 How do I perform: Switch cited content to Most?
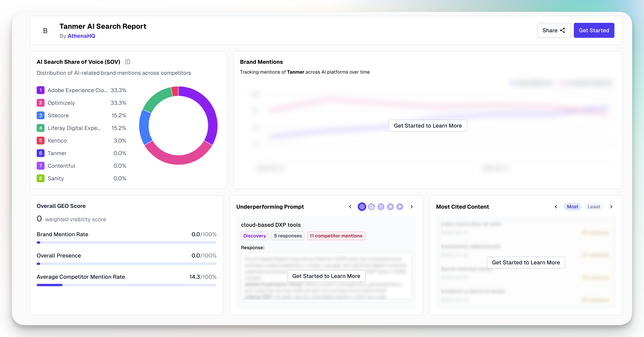[572, 207]
